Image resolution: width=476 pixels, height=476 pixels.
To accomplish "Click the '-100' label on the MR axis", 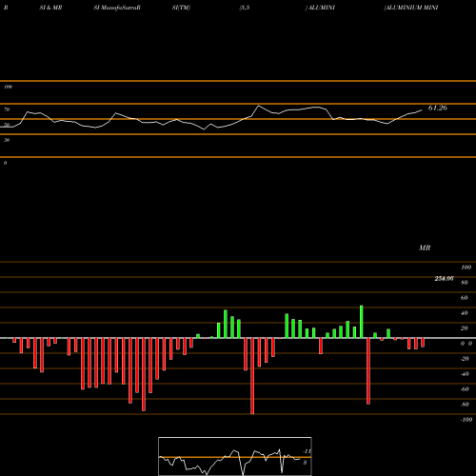I will tap(466, 420).
